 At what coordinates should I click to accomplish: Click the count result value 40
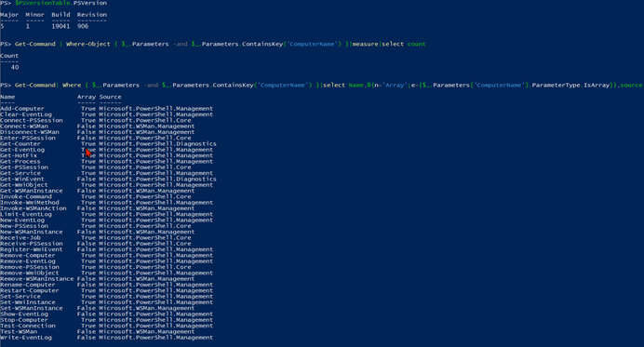[15, 67]
